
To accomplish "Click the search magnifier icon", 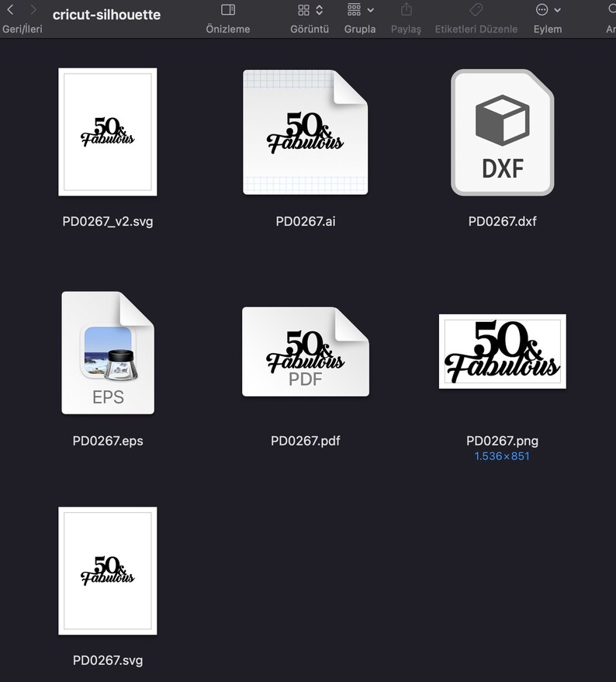I will coord(611,9).
